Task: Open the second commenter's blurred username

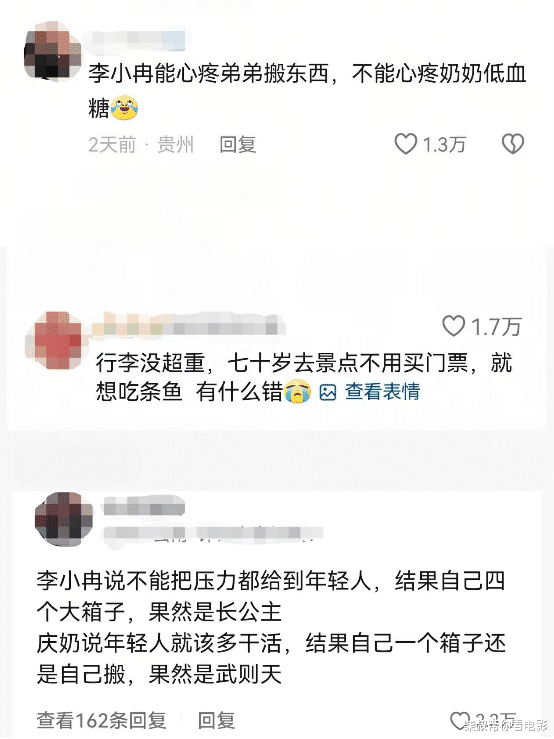Action: click(x=189, y=324)
